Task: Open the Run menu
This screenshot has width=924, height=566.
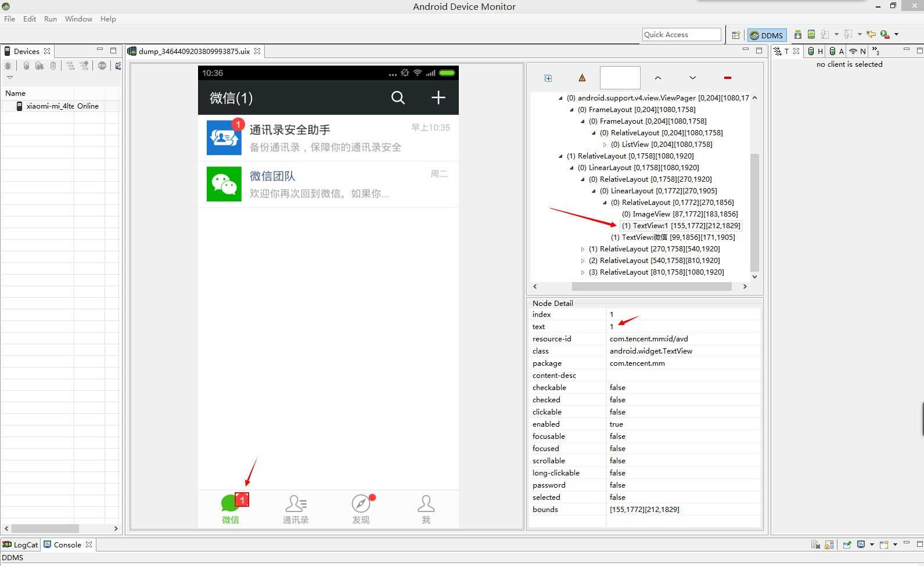Action: 51,19
